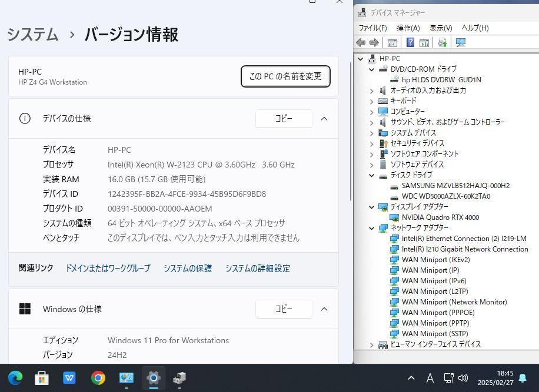Open the 操作(A) menu
Viewport: 539px width, 392px height.
(x=408, y=28)
